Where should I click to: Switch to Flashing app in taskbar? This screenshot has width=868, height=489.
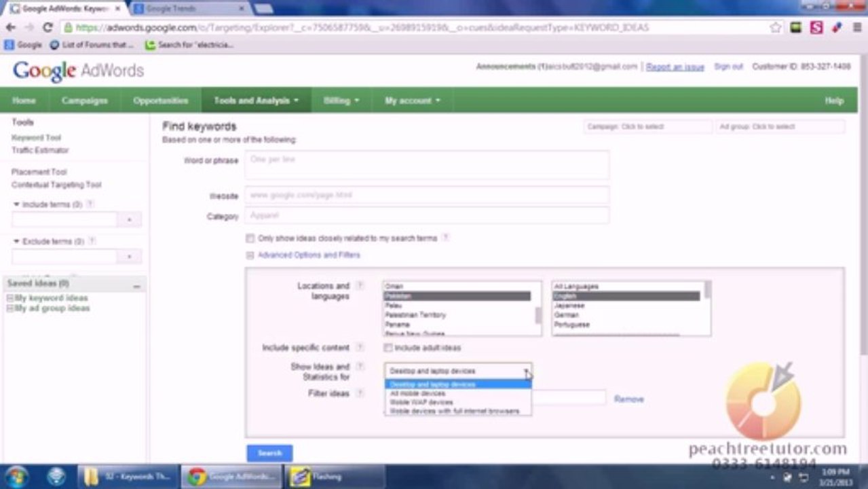[335, 477]
